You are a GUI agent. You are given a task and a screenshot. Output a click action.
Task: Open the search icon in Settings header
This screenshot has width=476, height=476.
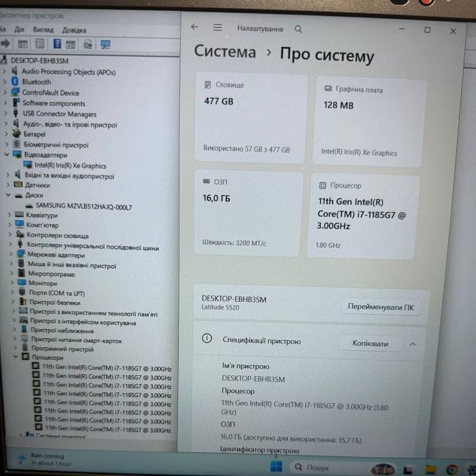click(299, 29)
